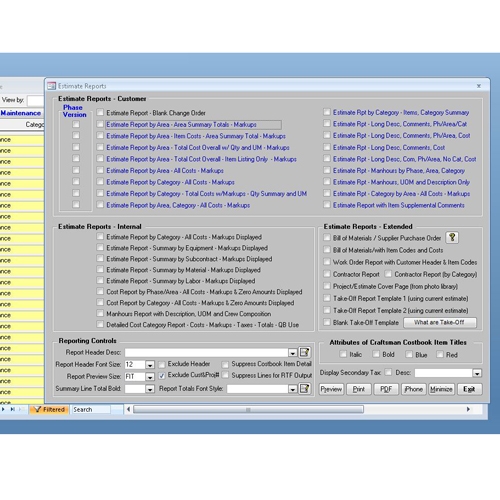Uncheck Exclude Cust&Proj# option
Image resolution: width=500 pixels, height=500 pixels.
162,376
